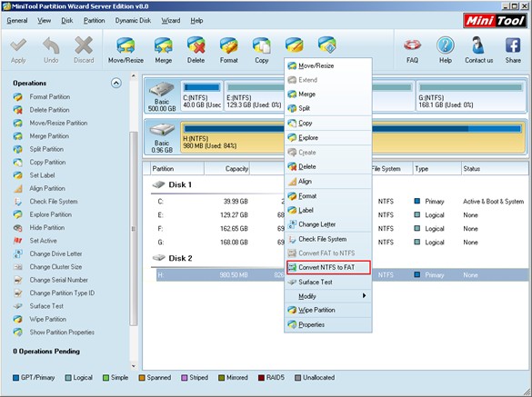Select Label in the context menu
The height and width of the screenshot is (397, 532).
point(328,210)
